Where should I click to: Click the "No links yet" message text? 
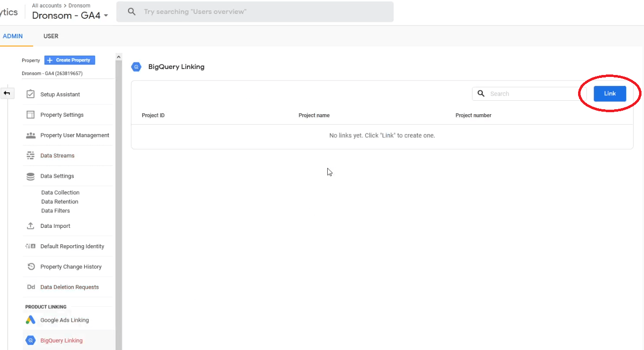click(382, 136)
